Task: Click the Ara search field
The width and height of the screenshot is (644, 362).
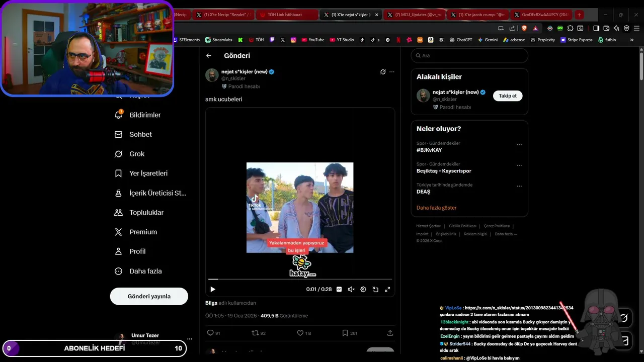Action: pyautogui.click(x=469, y=56)
